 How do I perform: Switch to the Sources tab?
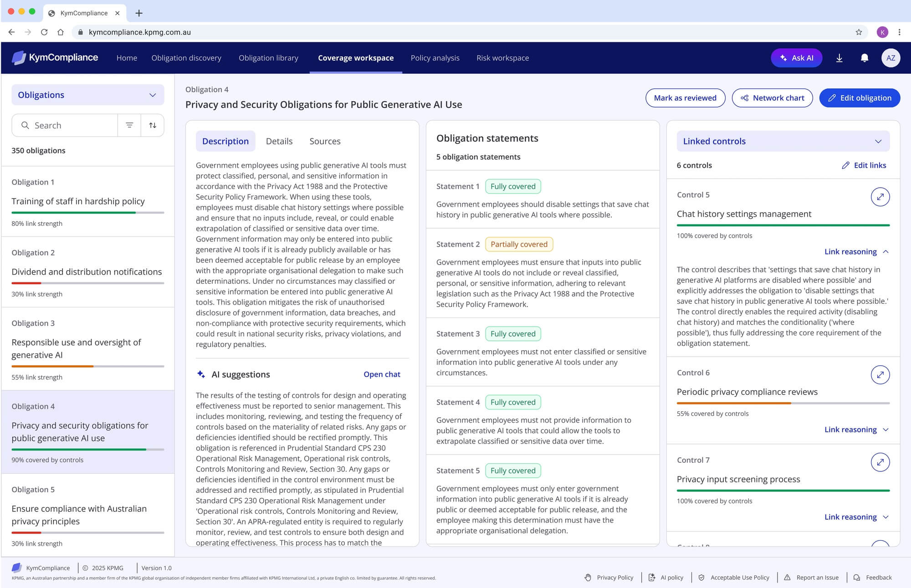point(325,141)
